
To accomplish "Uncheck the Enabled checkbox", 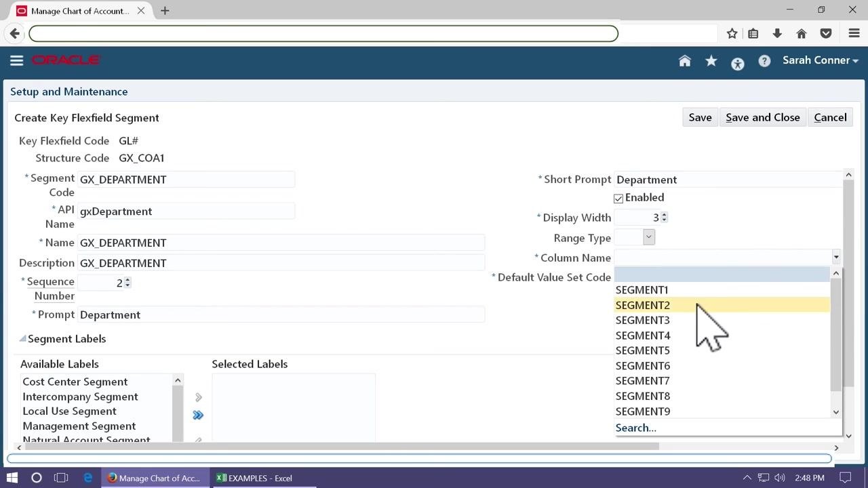I will pos(618,199).
